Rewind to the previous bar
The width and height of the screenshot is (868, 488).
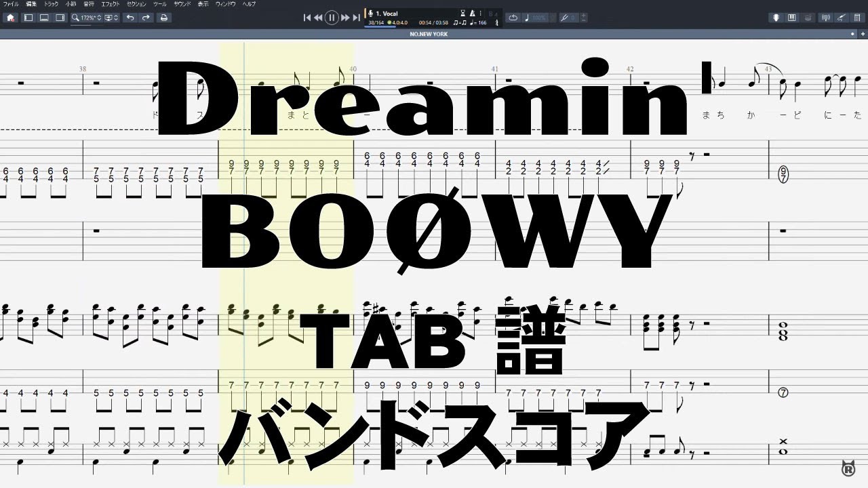[x=318, y=18]
